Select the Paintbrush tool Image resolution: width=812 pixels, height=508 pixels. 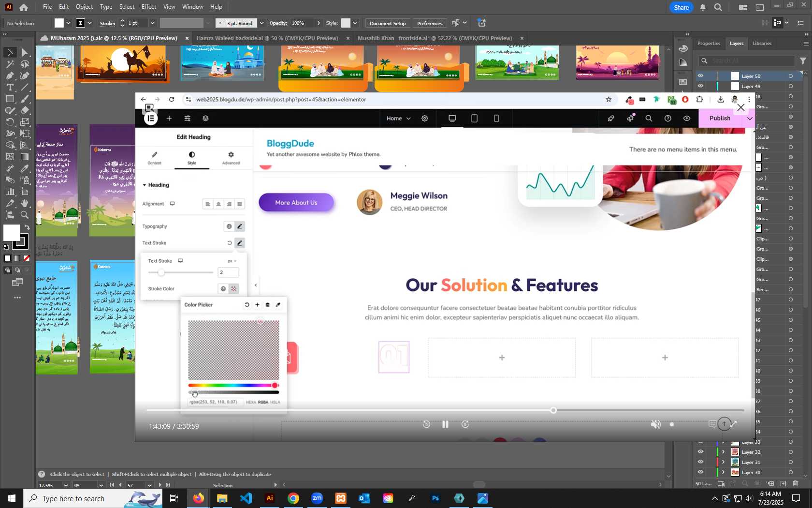tap(25, 99)
